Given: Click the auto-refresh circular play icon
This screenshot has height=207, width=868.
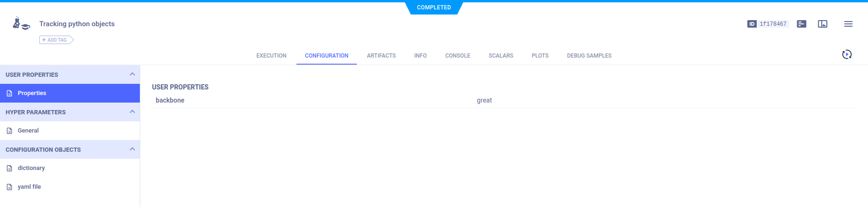Looking at the screenshot, I should [x=846, y=55].
